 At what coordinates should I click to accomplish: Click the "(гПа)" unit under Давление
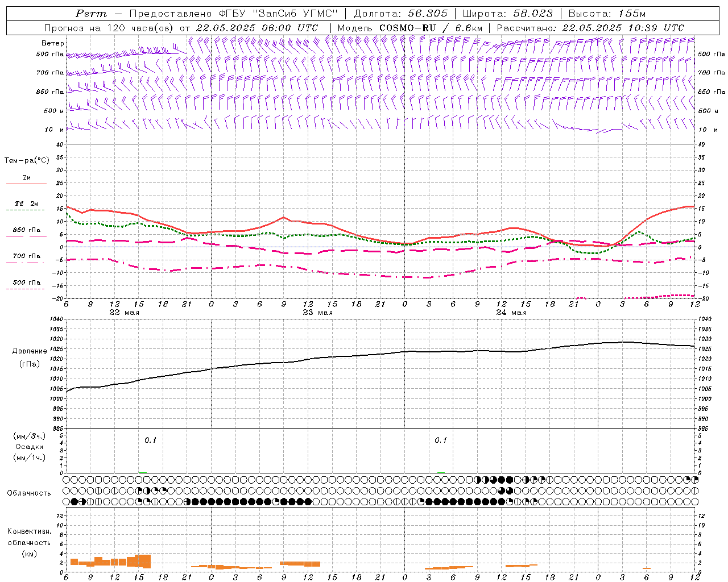click(30, 364)
